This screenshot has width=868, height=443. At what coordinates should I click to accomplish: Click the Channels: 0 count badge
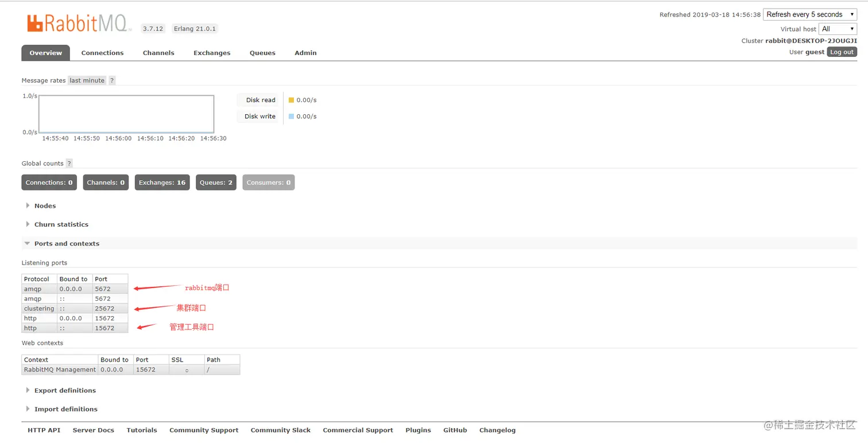tap(106, 182)
